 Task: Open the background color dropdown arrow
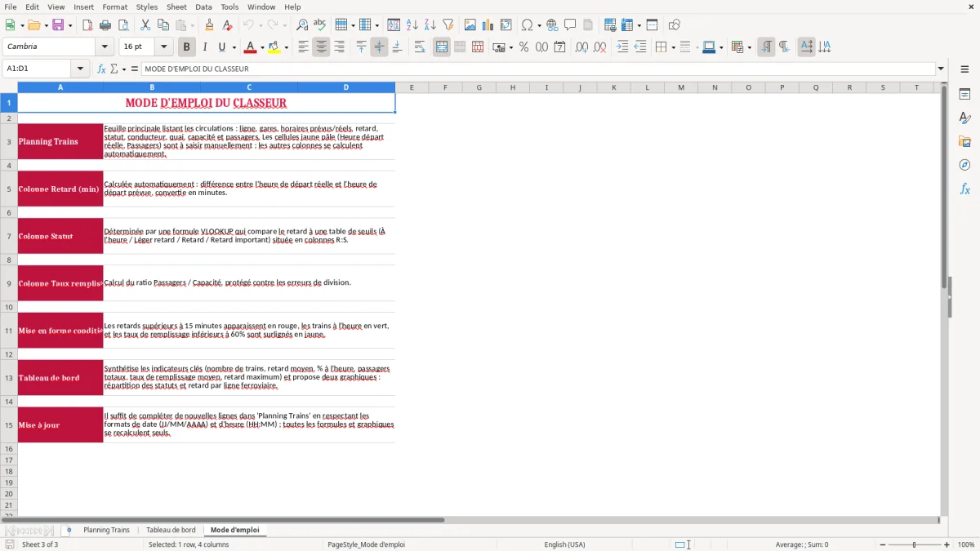coord(286,47)
